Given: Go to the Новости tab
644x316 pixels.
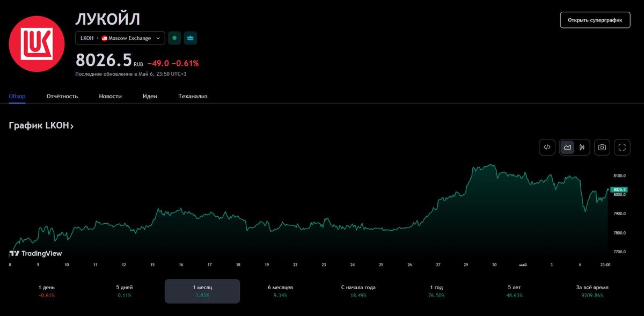Looking at the screenshot, I should pos(110,96).
